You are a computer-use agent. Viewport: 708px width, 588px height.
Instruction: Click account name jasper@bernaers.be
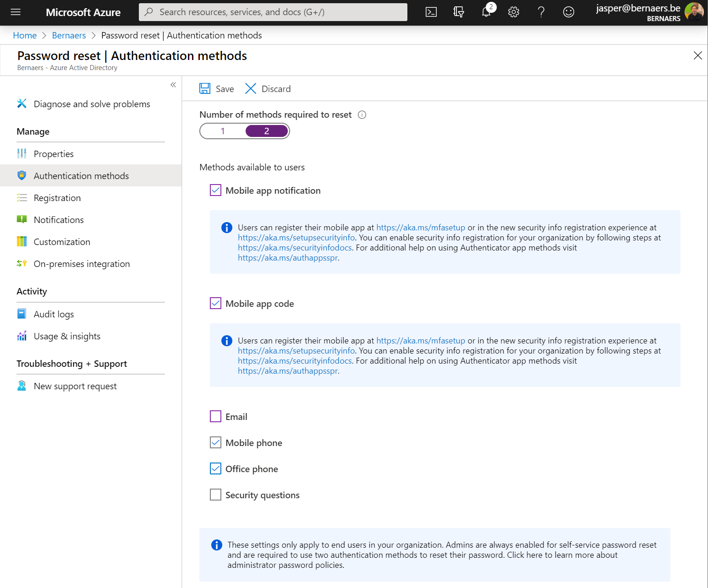(638, 8)
